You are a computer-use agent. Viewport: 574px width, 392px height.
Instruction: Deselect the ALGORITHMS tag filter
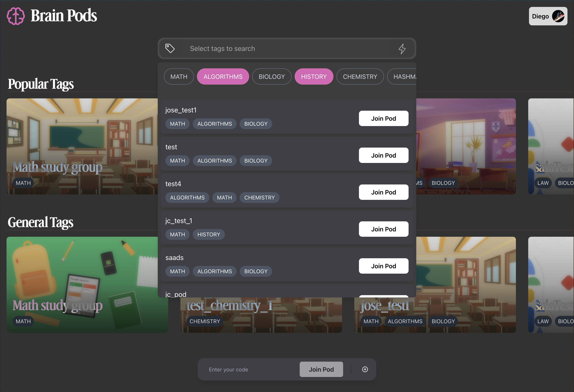coord(223,77)
